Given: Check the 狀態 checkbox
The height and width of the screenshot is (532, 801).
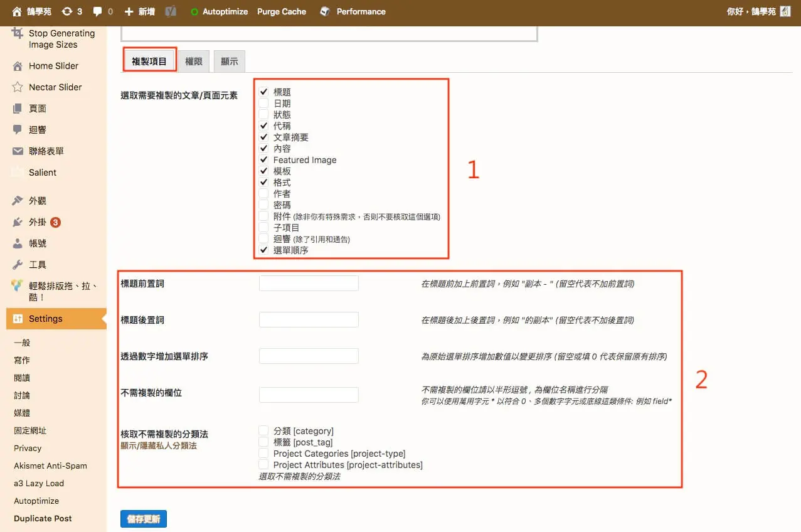Looking at the screenshot, I should click(263, 114).
